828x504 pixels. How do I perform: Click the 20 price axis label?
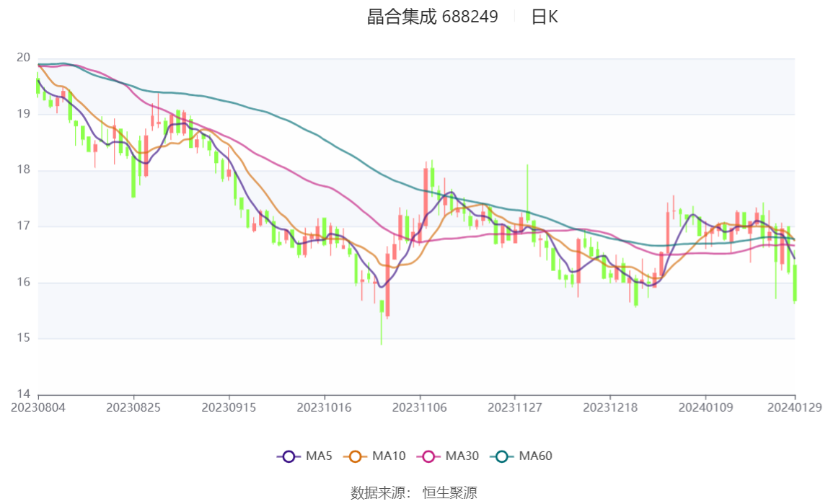[23, 58]
